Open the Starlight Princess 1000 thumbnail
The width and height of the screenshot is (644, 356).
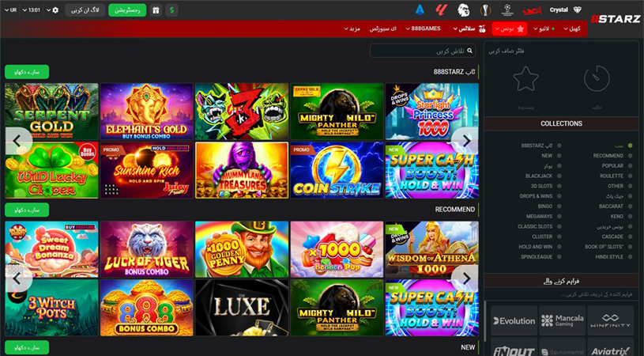point(432,112)
